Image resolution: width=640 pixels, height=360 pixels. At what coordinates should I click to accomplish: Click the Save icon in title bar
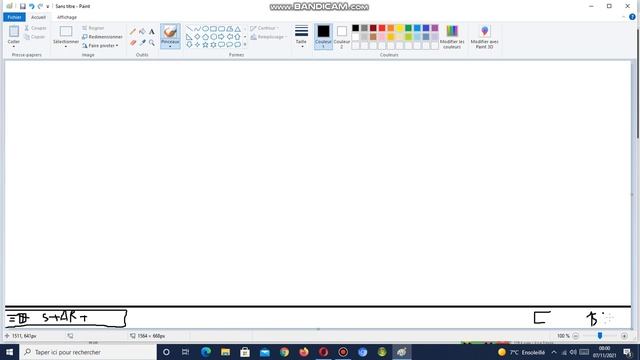23,6
